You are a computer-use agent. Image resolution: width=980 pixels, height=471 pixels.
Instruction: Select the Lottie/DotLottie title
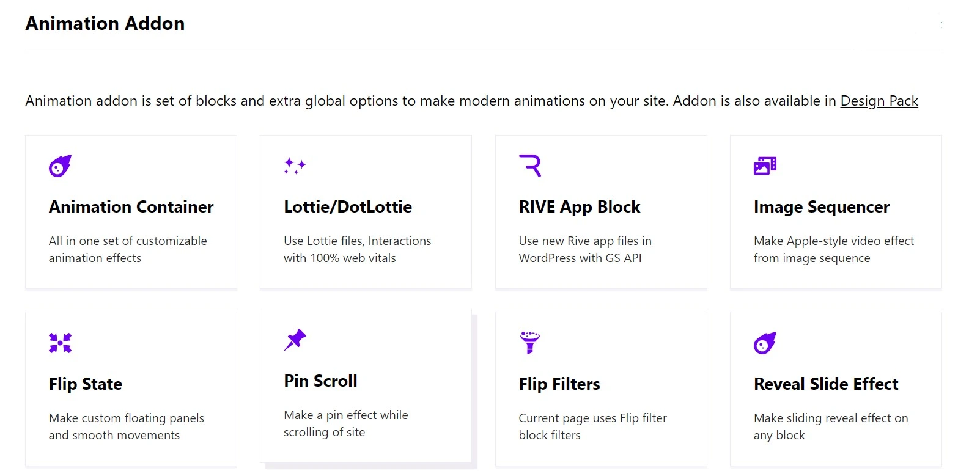pyautogui.click(x=348, y=207)
